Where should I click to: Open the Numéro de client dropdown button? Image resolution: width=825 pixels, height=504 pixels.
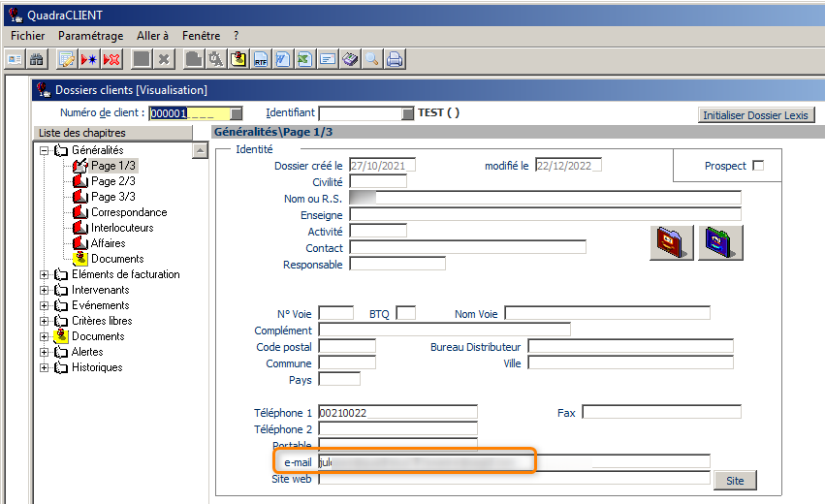click(237, 113)
